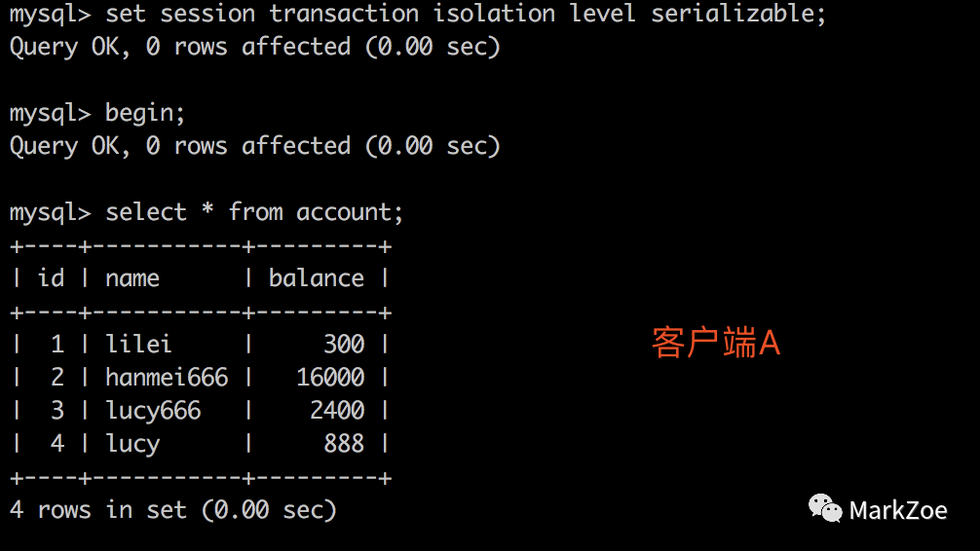This screenshot has height=551, width=980.
Task: Click the name 'lucy666' in the table
Action: click(153, 411)
